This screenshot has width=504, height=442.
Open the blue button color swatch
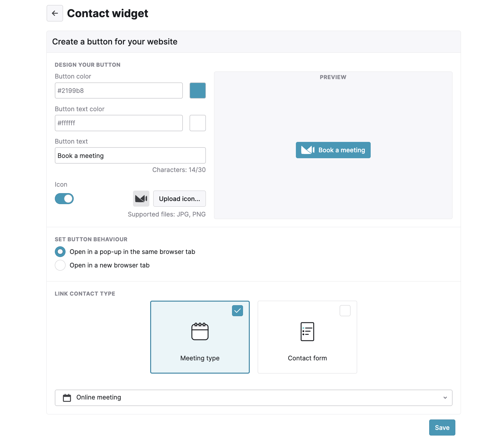(x=198, y=90)
